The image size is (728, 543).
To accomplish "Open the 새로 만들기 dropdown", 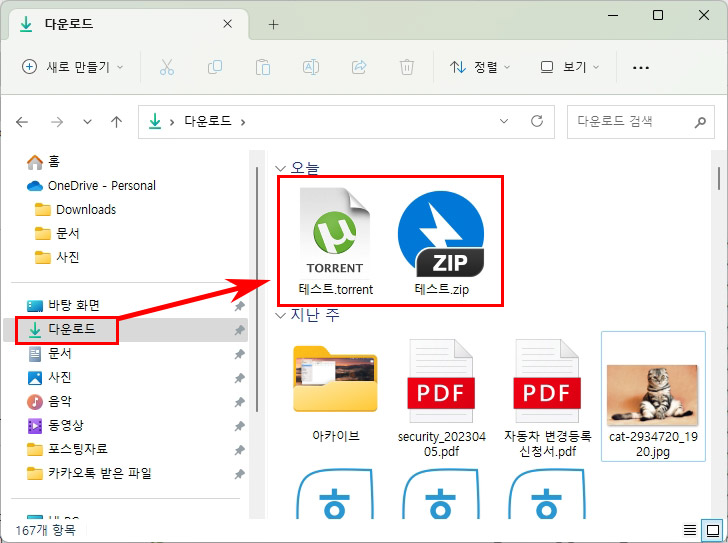I will point(73,67).
